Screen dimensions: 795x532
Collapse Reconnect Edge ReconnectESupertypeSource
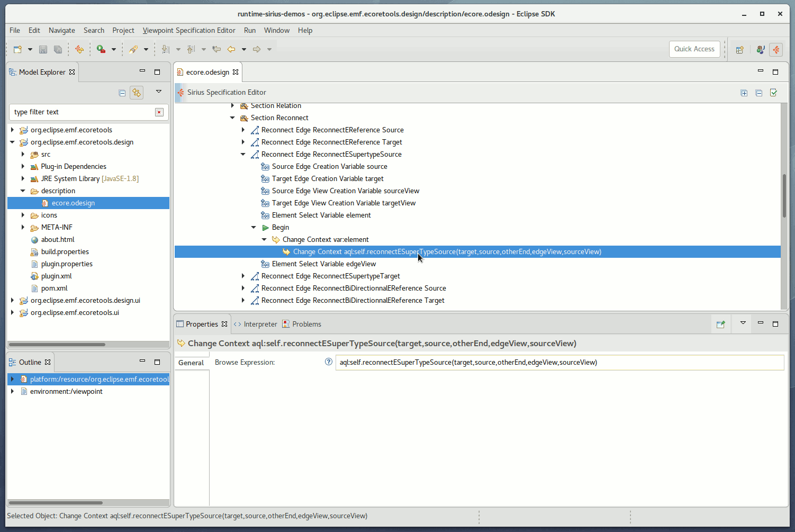(243, 154)
